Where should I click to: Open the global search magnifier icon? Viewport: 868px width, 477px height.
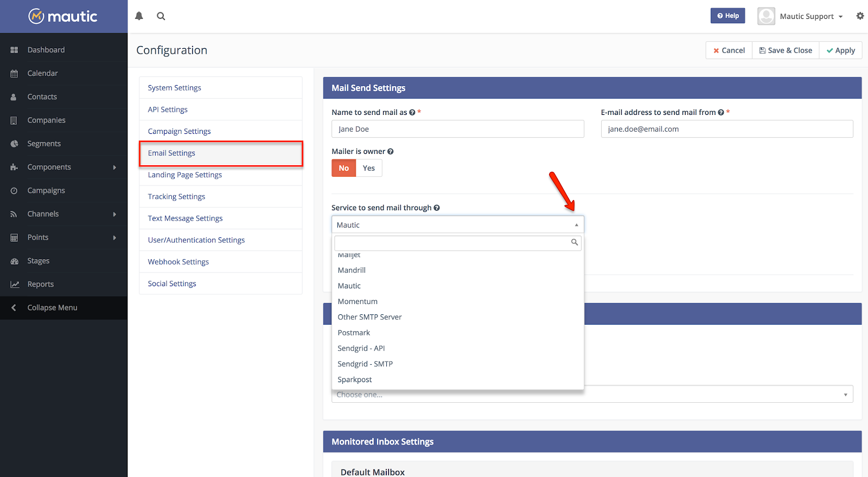coord(161,16)
